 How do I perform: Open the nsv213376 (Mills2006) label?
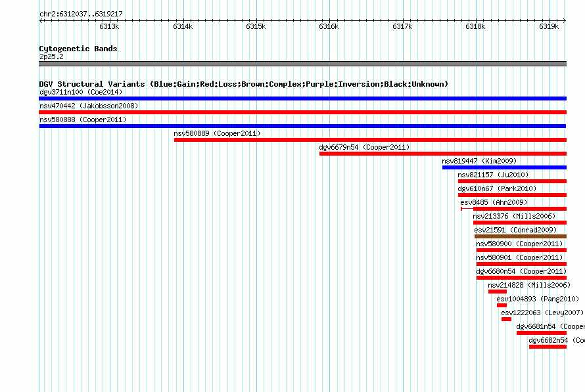tap(514, 216)
